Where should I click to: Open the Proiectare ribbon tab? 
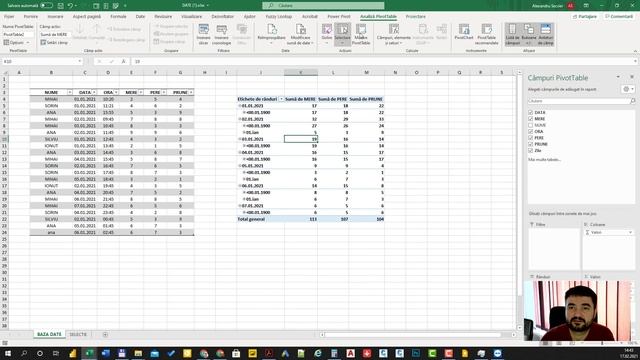point(416,17)
